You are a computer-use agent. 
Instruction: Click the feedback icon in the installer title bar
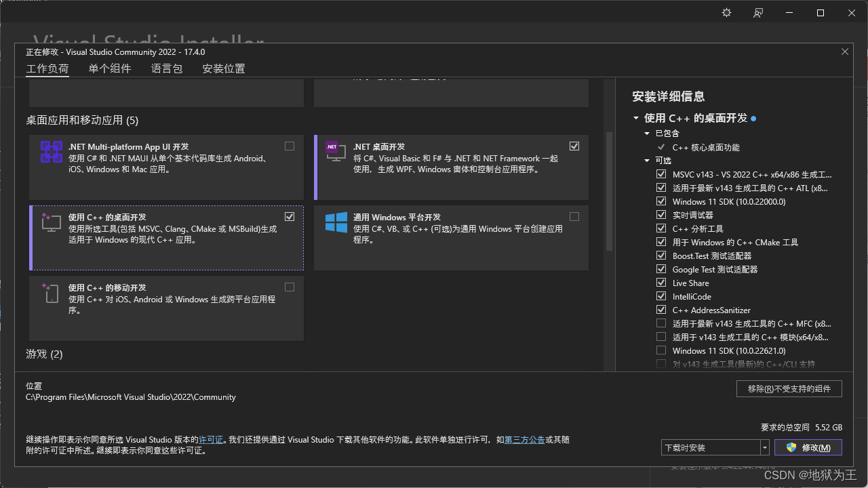(758, 13)
